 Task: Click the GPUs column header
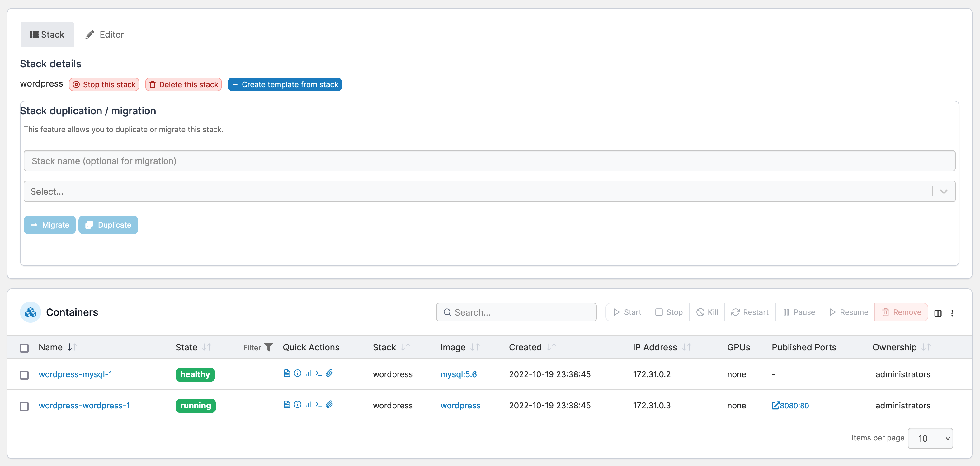click(x=738, y=347)
